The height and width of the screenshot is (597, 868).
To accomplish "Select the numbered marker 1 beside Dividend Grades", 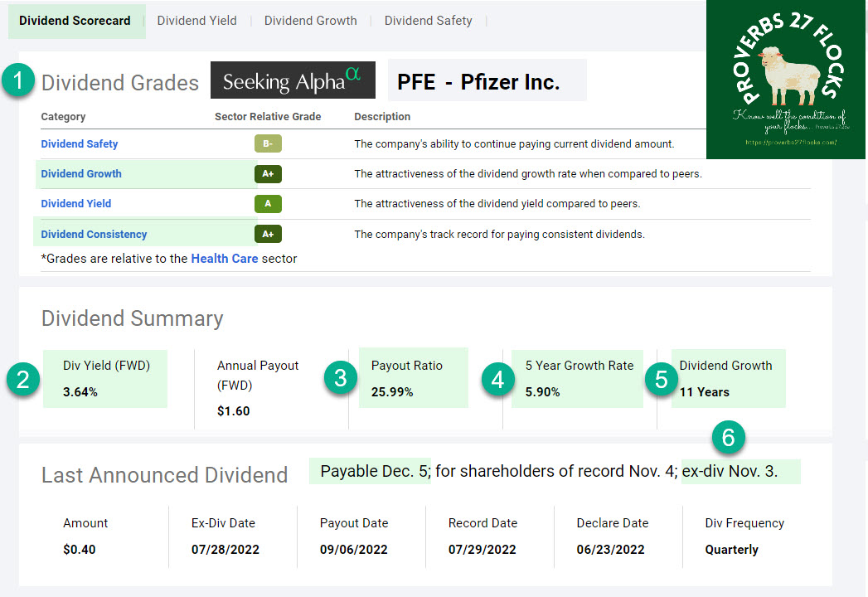I will click(17, 80).
